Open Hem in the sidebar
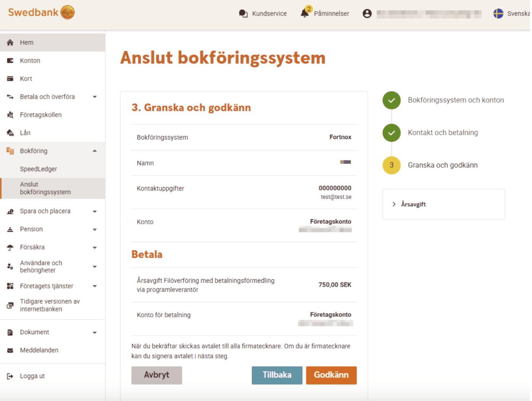This screenshot has height=401, width=532. pyautogui.click(x=53, y=42)
